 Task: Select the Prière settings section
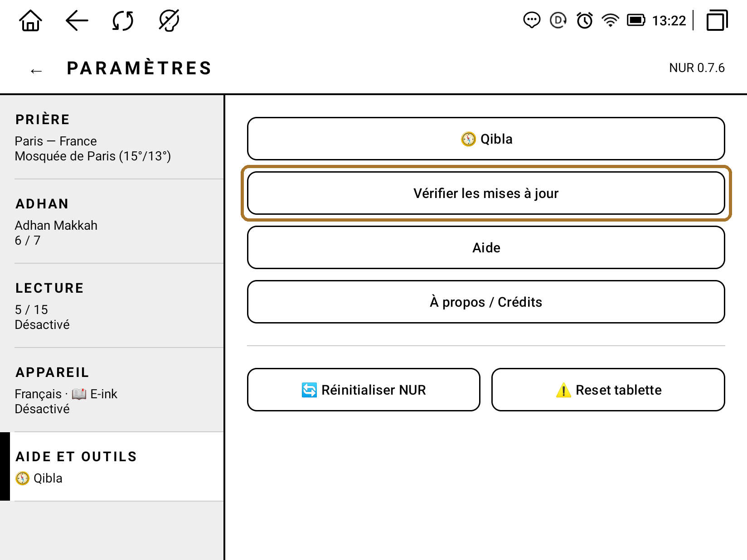click(x=112, y=137)
